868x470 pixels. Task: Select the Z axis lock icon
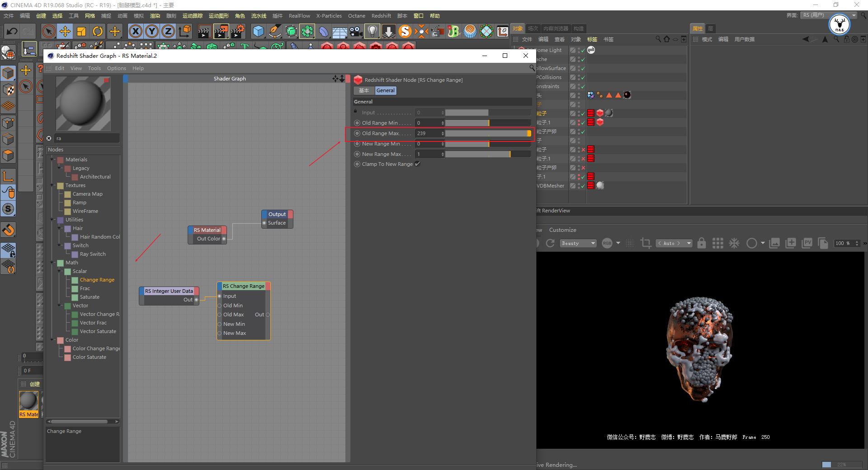pyautogui.click(x=168, y=31)
